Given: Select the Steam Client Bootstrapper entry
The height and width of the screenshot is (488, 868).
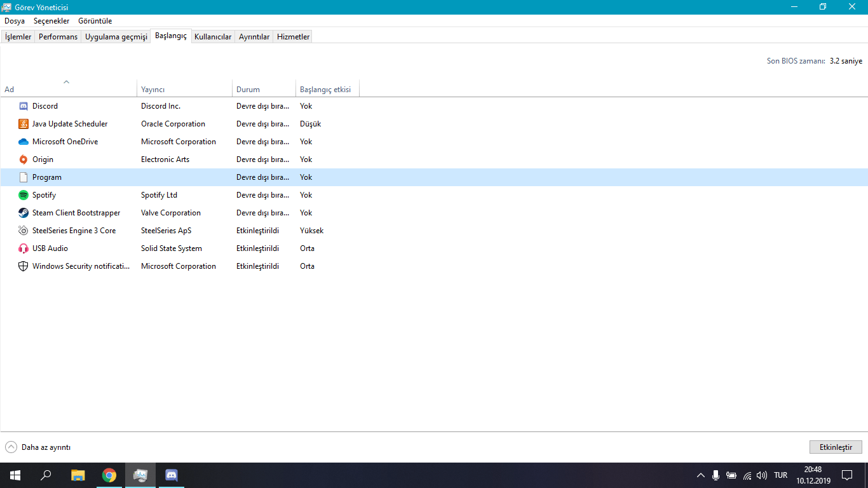Looking at the screenshot, I should tap(434, 213).
